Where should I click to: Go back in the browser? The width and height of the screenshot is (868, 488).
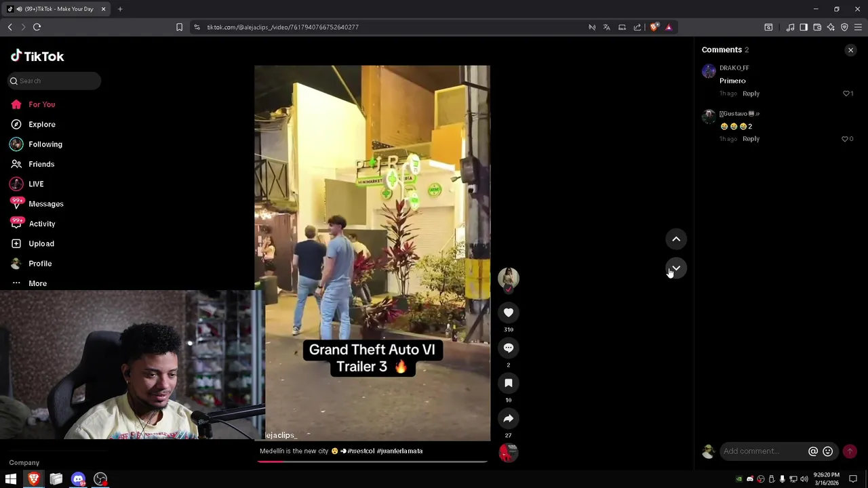point(9,27)
